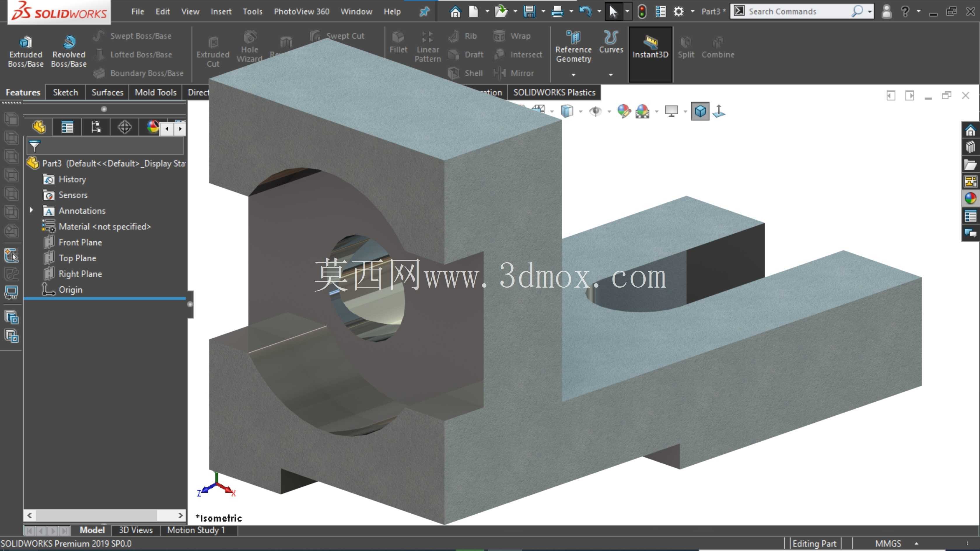Click the Mirror feature tool
This screenshot has width=980, height=551.
point(514,73)
